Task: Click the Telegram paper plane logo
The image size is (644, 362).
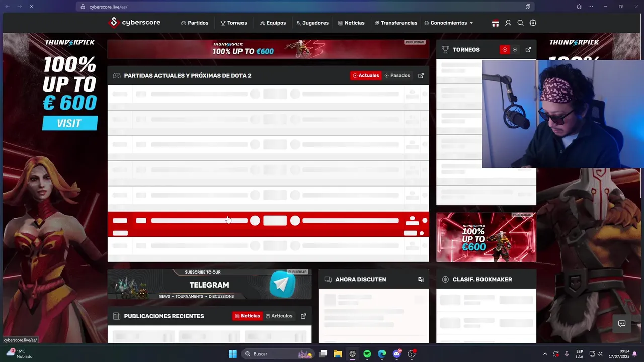Action: coord(282,285)
